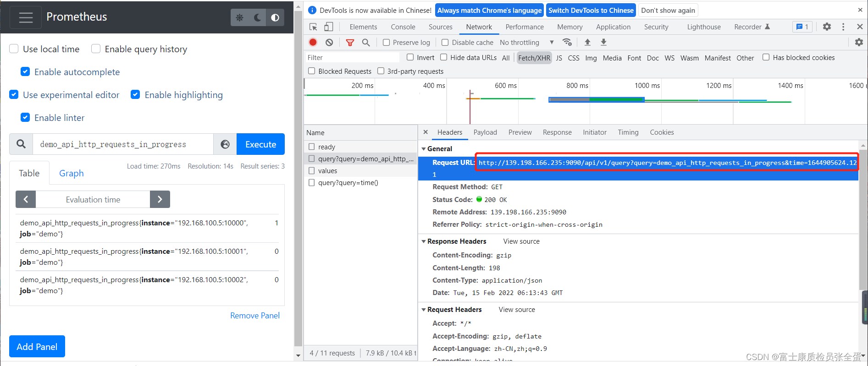The width and height of the screenshot is (868, 366).
Task: Click the query search magnifier icon
Action: click(x=21, y=144)
